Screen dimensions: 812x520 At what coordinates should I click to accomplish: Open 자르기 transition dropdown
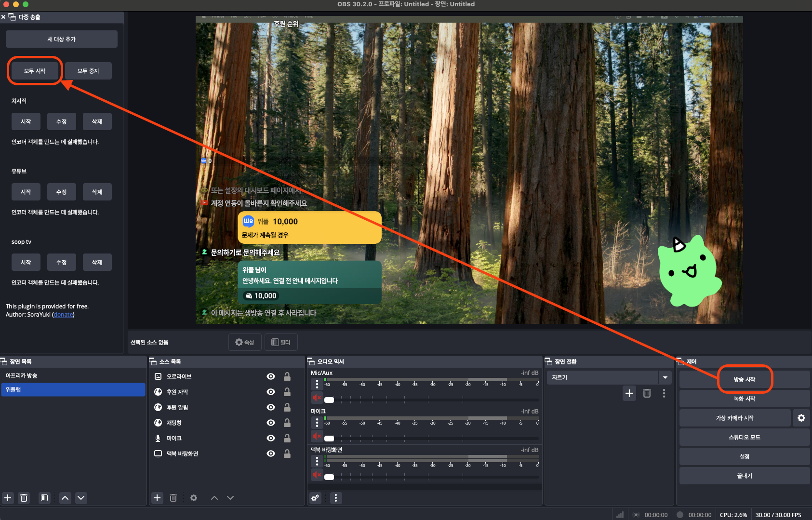609,377
